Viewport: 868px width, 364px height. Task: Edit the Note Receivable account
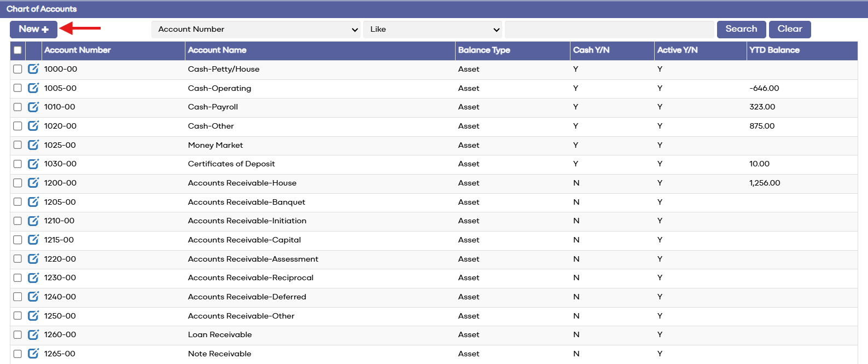33,354
